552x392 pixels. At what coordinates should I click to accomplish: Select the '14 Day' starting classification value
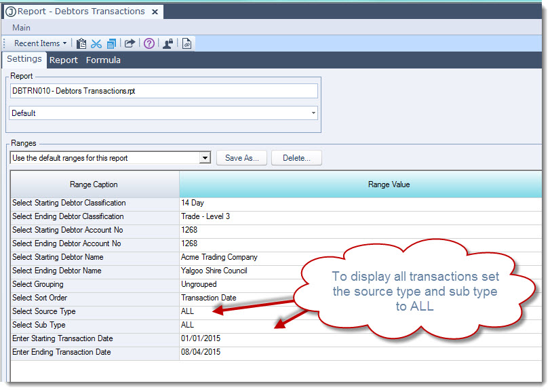[x=361, y=203]
